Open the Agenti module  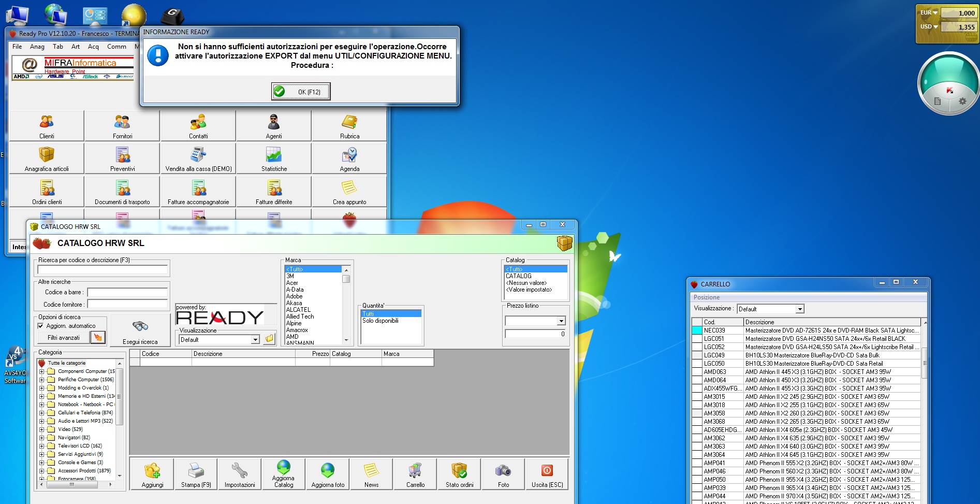coord(274,126)
